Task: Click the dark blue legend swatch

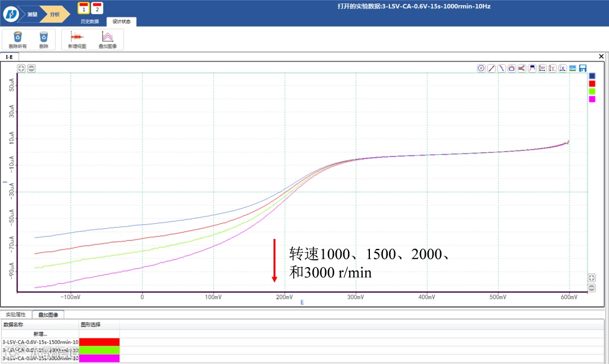Action: [592, 76]
